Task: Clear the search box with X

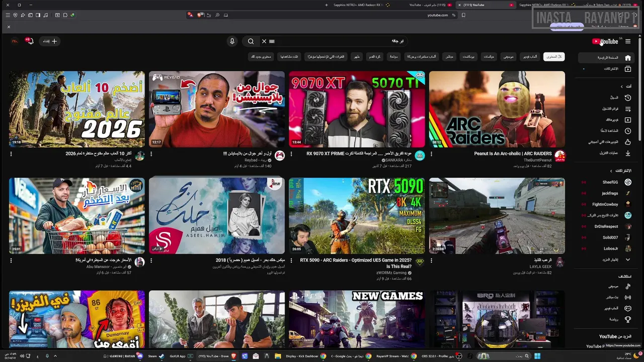Action: point(264,41)
